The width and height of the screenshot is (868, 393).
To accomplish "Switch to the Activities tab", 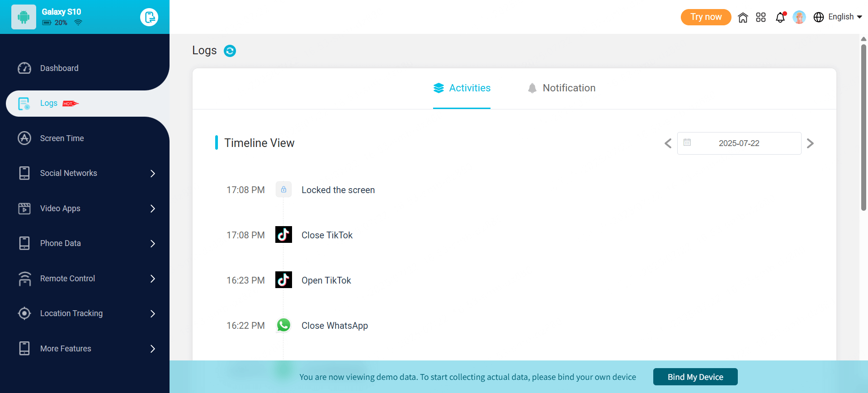I will pos(462,88).
